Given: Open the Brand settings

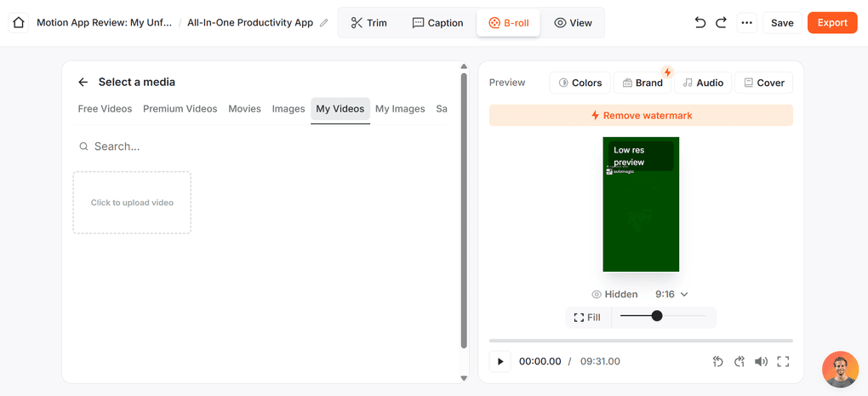Looking at the screenshot, I should tap(642, 83).
